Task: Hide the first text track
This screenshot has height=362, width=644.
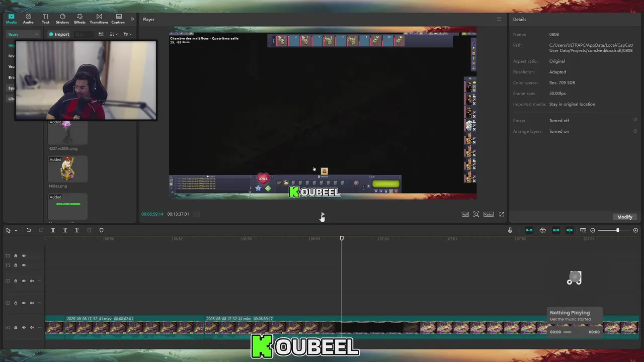Action: [x=24, y=256]
